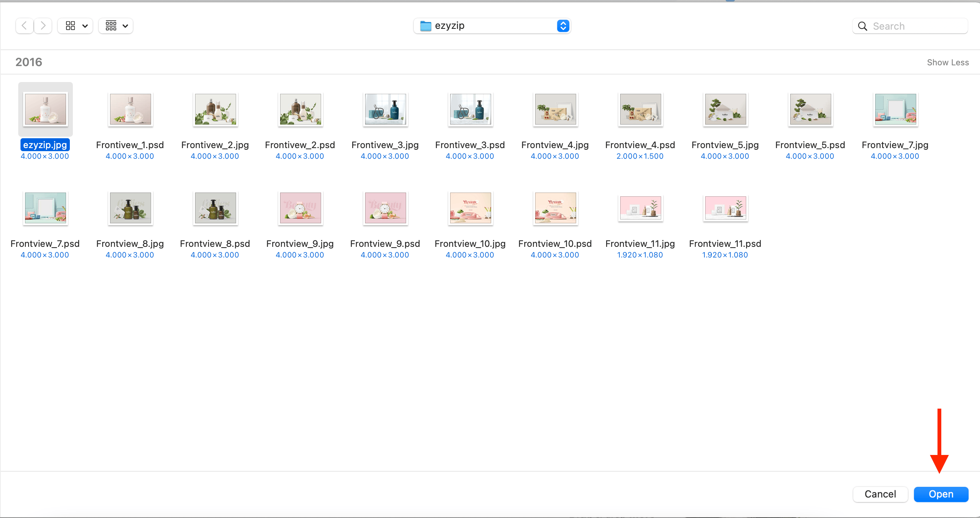Click the 2.000×1.500 size under Frontview_4.psd
This screenshot has height=518, width=980.
coord(640,156)
